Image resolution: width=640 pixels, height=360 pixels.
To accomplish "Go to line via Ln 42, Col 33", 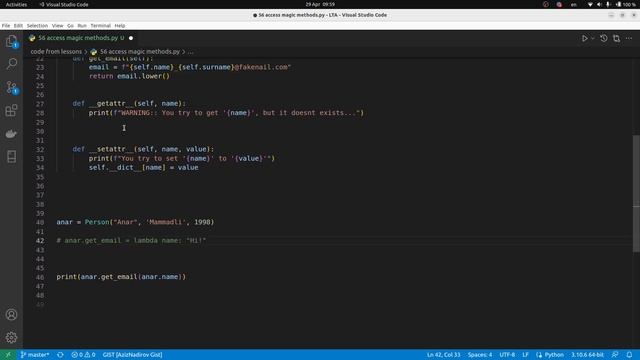I will [443, 355].
